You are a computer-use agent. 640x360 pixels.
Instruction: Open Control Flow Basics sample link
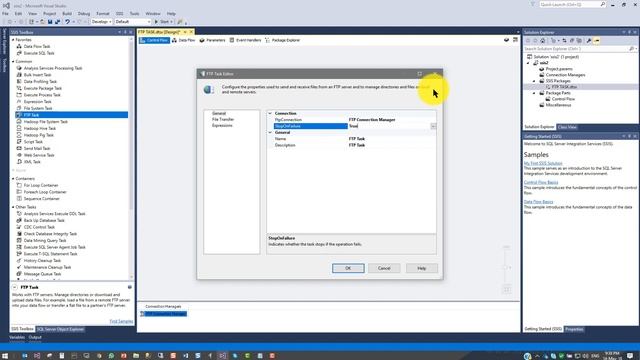541,182
